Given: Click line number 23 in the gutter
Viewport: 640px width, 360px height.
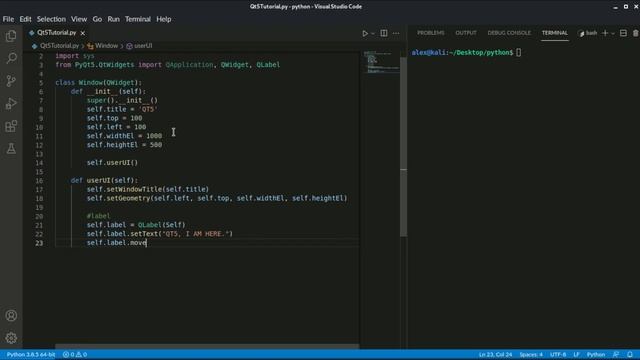Looking at the screenshot, I should click(39, 243).
